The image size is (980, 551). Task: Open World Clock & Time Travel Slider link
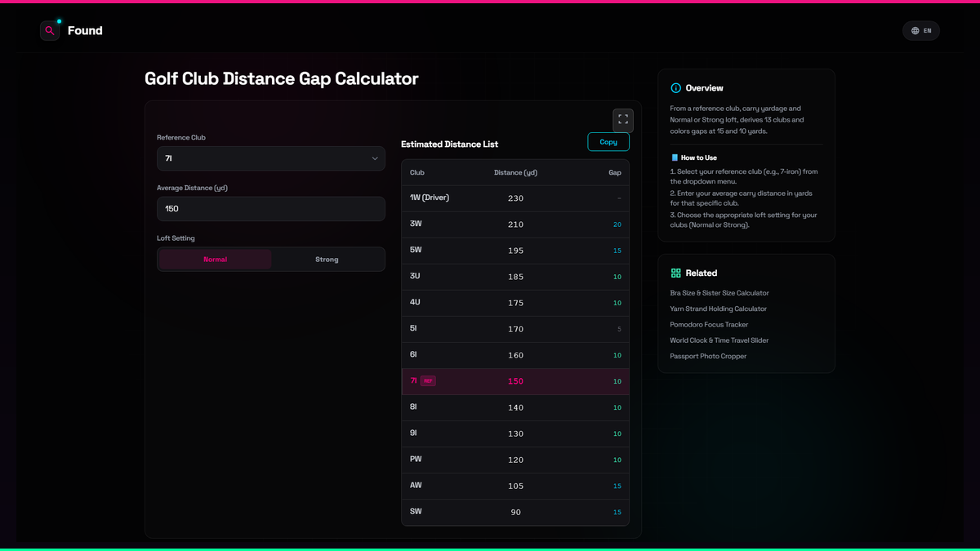pos(719,340)
